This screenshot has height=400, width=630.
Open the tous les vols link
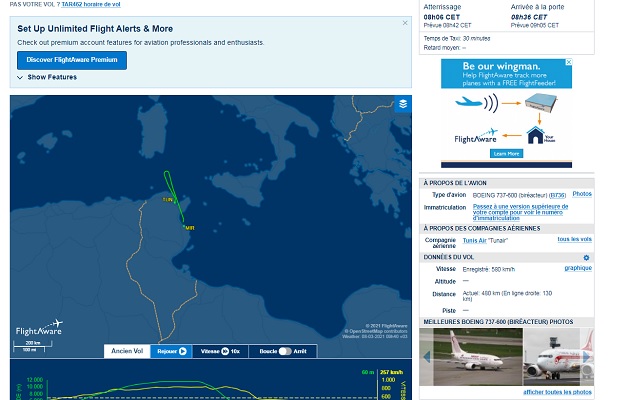[x=574, y=239]
